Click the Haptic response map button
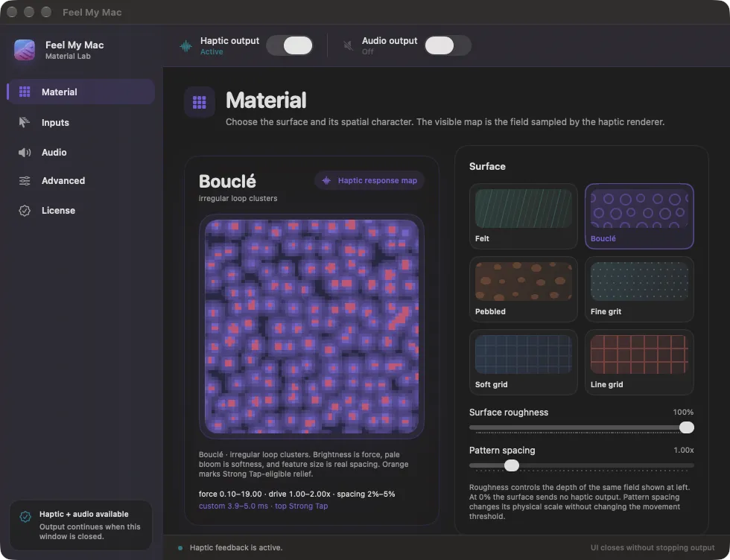Image resolution: width=730 pixels, height=560 pixels. (x=369, y=181)
